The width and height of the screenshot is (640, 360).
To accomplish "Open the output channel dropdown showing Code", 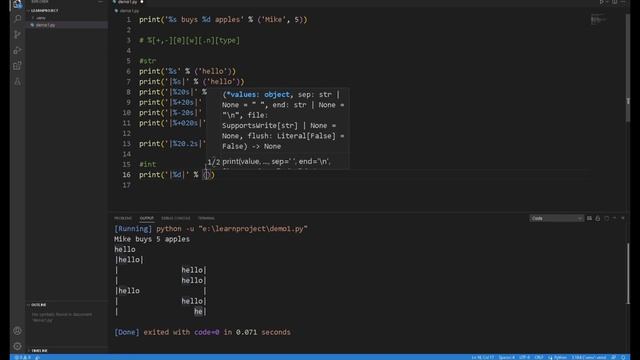I will tap(556, 218).
